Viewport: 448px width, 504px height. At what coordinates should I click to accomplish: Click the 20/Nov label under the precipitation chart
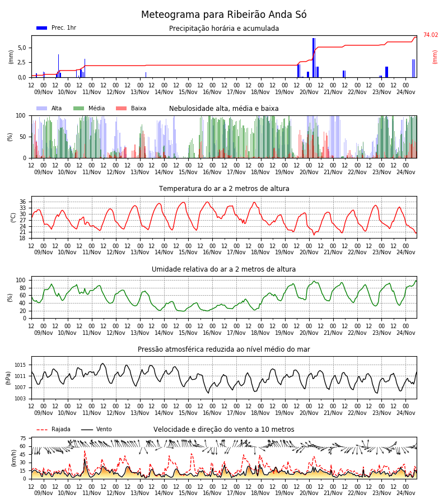click(x=309, y=92)
